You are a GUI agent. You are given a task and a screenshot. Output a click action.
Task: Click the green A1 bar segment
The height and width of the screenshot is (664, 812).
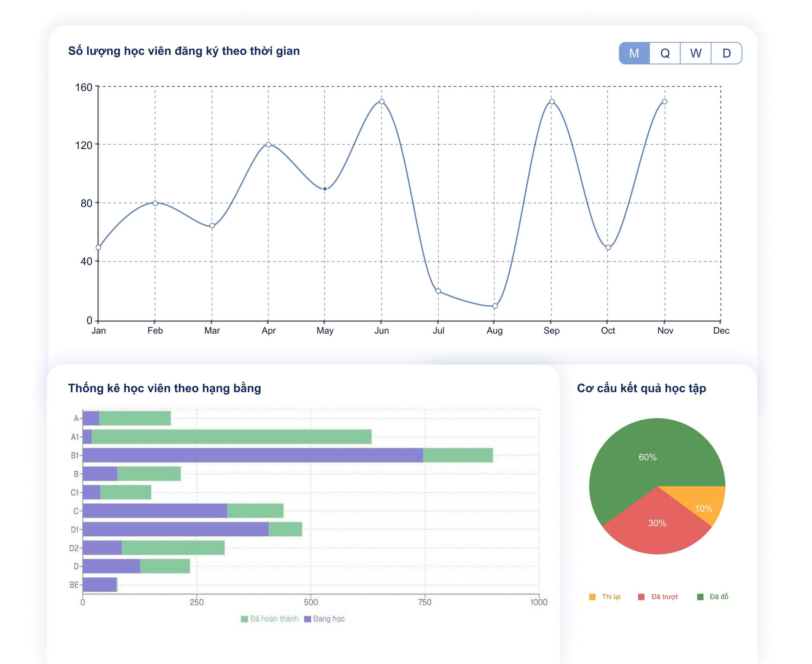231,437
